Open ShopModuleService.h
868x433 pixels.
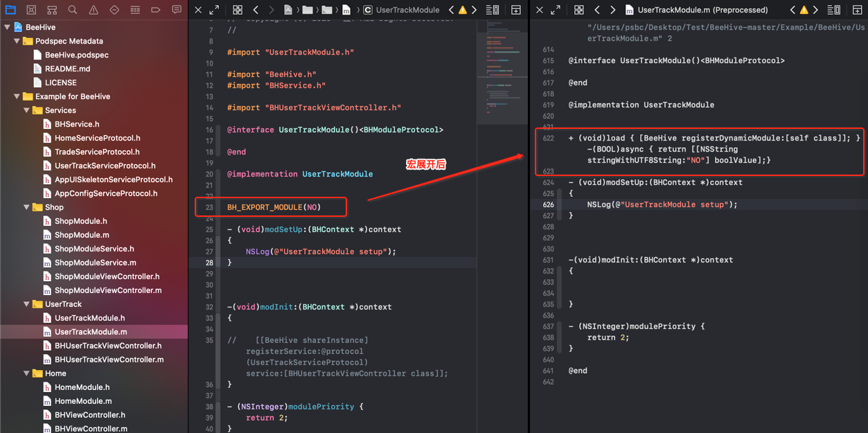point(94,249)
